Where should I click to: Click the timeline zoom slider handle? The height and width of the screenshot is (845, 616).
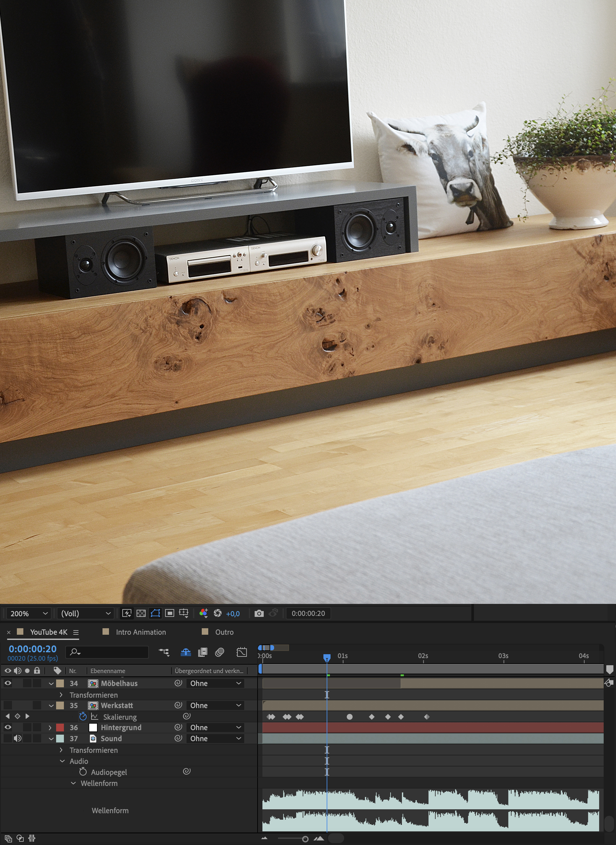(x=305, y=839)
